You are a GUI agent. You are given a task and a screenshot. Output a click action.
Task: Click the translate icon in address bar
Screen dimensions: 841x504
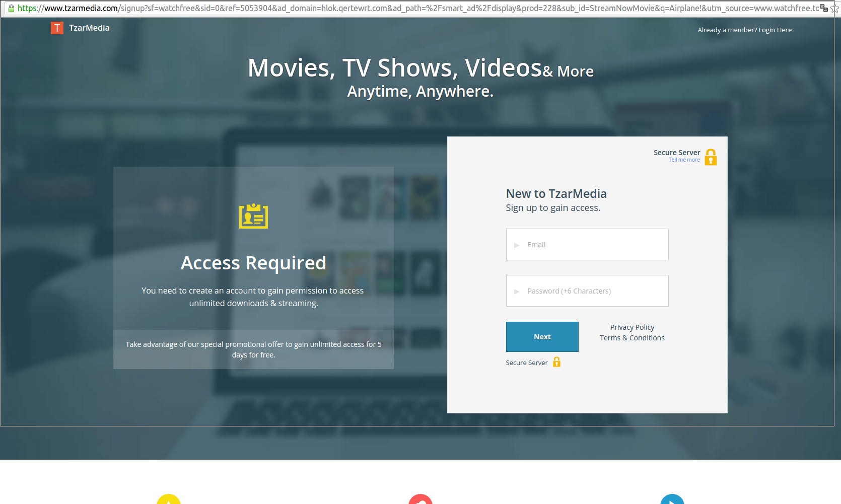coord(824,8)
